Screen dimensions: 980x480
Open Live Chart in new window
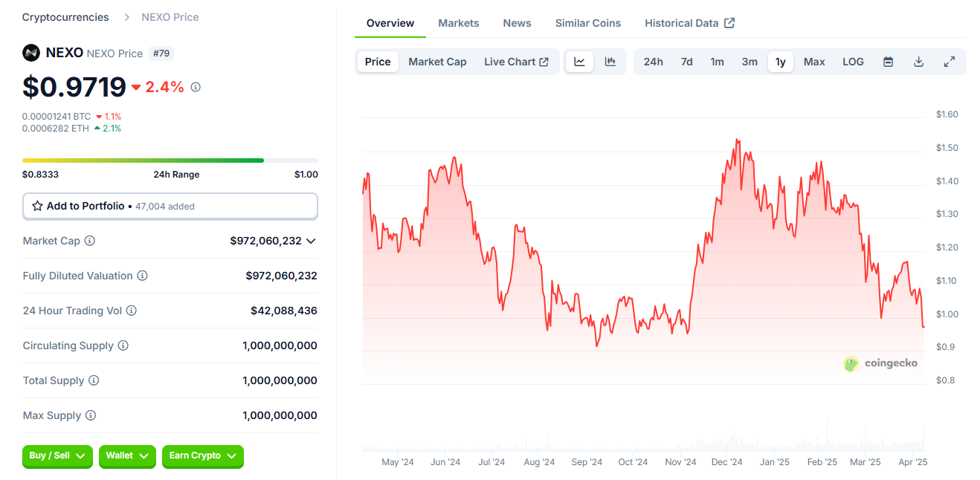coord(516,61)
